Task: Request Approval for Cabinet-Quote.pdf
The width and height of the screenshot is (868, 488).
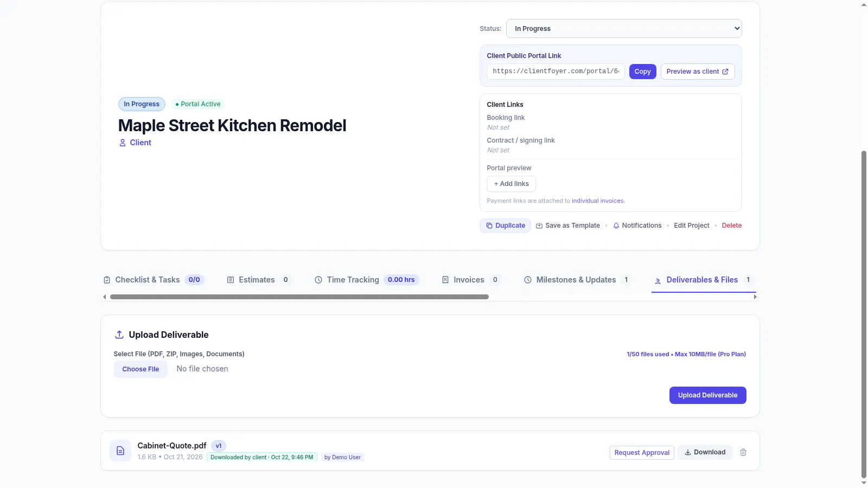Action: tap(642, 453)
